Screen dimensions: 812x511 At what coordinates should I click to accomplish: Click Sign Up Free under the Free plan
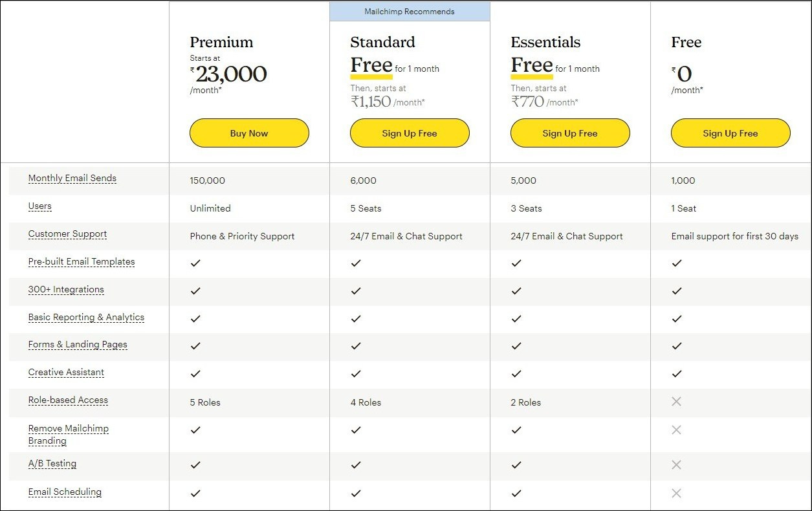point(730,133)
